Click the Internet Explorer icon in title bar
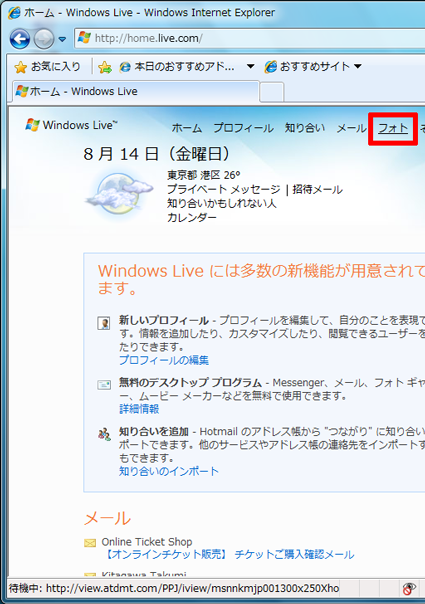Screen dimensions: 425x604 coord(14,13)
